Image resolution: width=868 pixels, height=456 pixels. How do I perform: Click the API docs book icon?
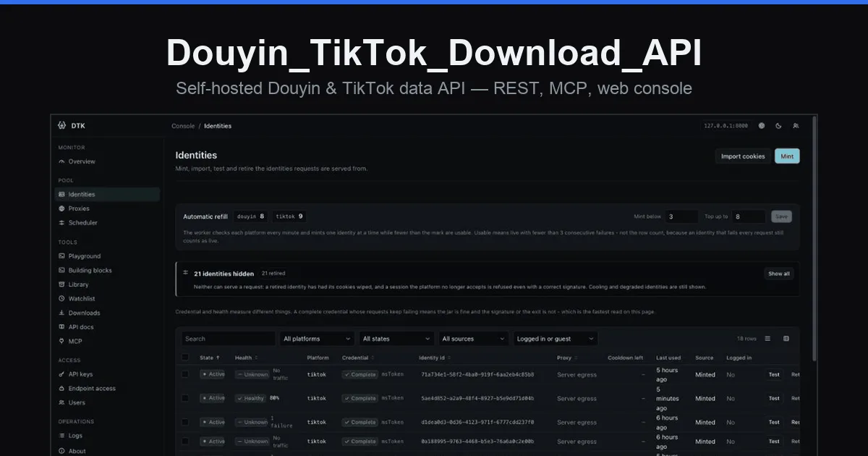coord(61,326)
